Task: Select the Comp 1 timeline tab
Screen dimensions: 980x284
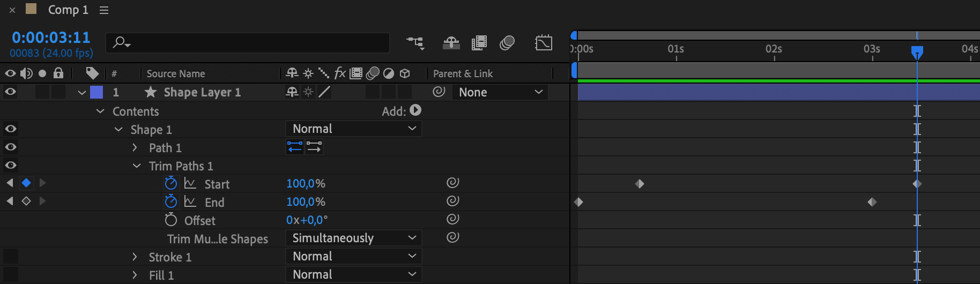Action: point(68,10)
